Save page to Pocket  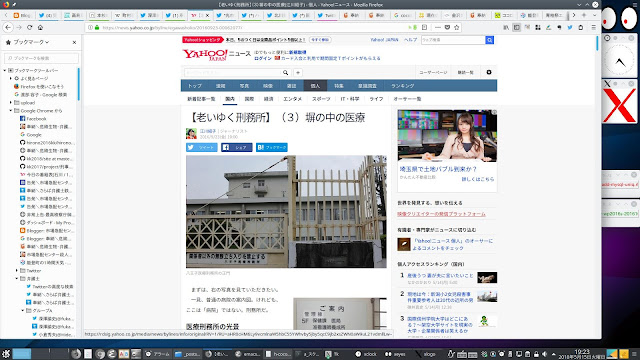tap(447, 27)
